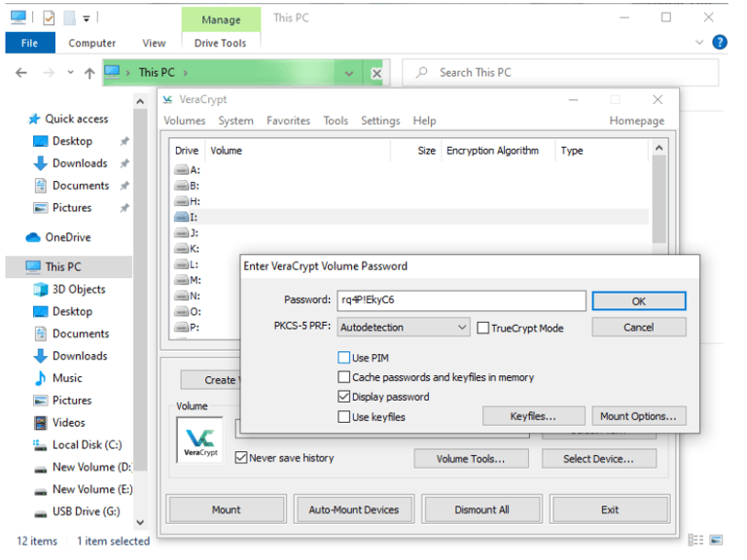Click Search This PC box
747x560 pixels.
[560, 73]
